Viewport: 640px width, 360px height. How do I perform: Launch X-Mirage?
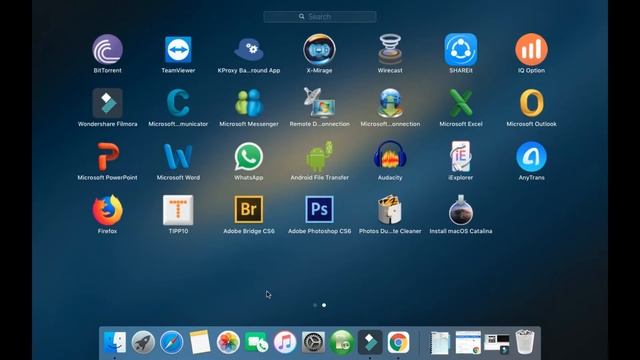tap(320, 49)
